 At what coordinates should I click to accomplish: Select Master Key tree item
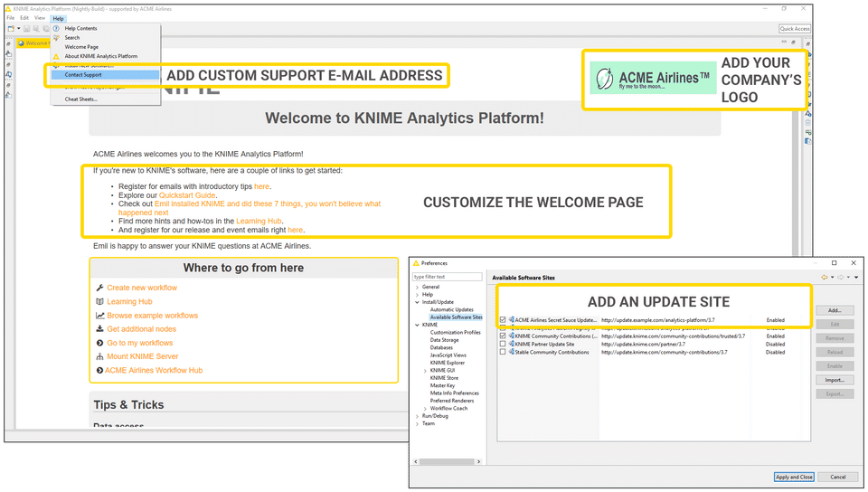[442, 386]
